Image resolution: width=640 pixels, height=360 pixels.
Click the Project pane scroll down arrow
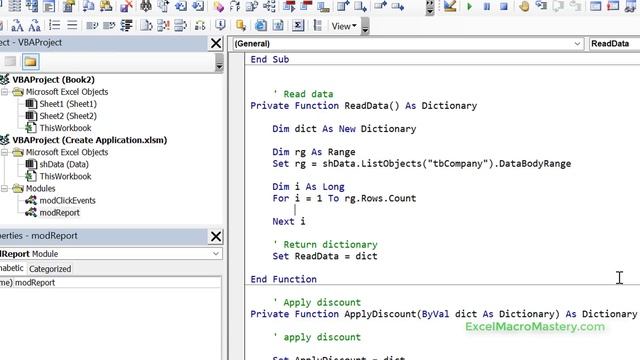219,66
